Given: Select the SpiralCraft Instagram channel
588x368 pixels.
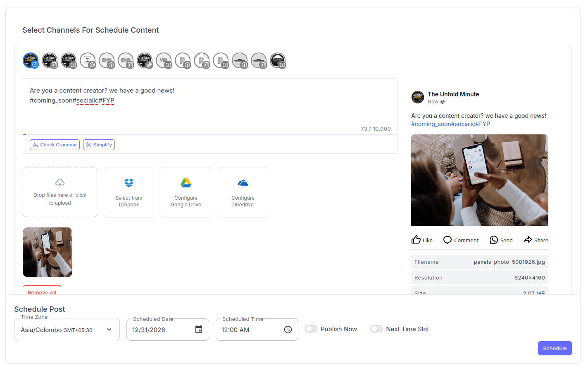Looking at the screenshot, I should pyautogui.click(x=126, y=60).
